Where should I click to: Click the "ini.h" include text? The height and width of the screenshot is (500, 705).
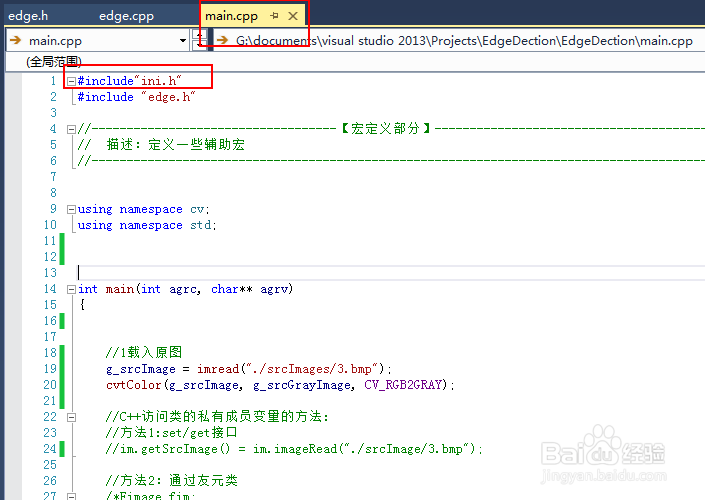point(158,81)
